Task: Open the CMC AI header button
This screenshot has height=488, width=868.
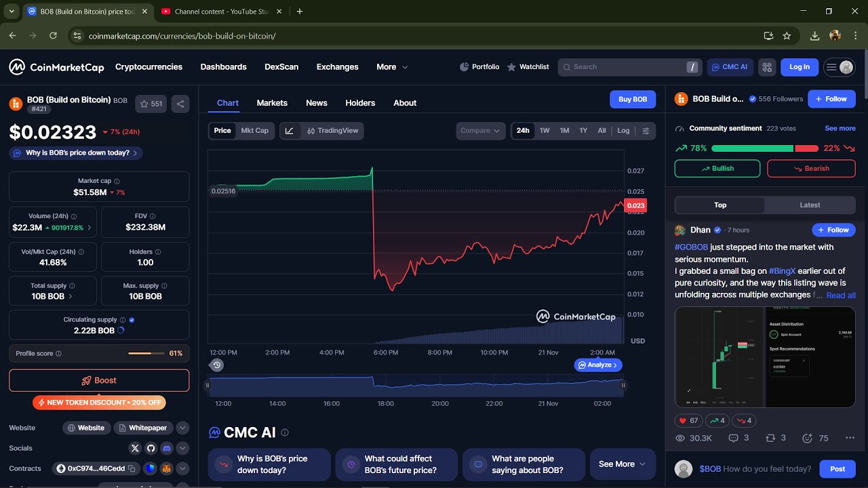Action: pyautogui.click(x=730, y=67)
